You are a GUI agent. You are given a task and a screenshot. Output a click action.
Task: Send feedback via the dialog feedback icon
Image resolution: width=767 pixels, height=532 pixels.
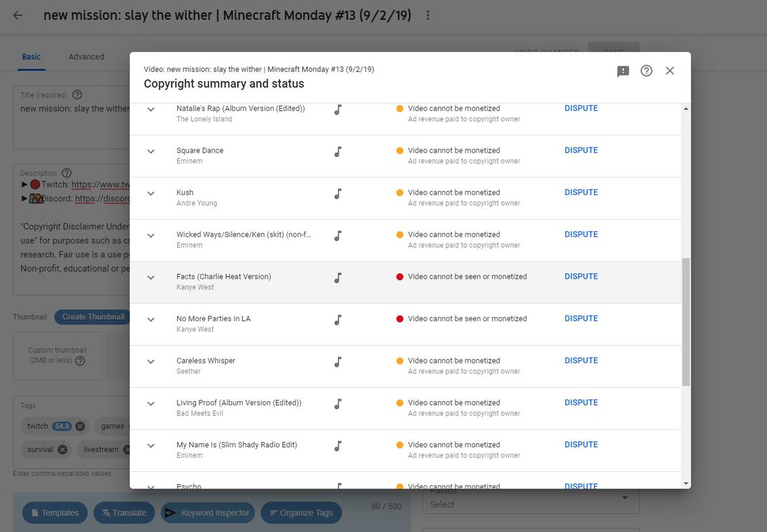pyautogui.click(x=623, y=71)
